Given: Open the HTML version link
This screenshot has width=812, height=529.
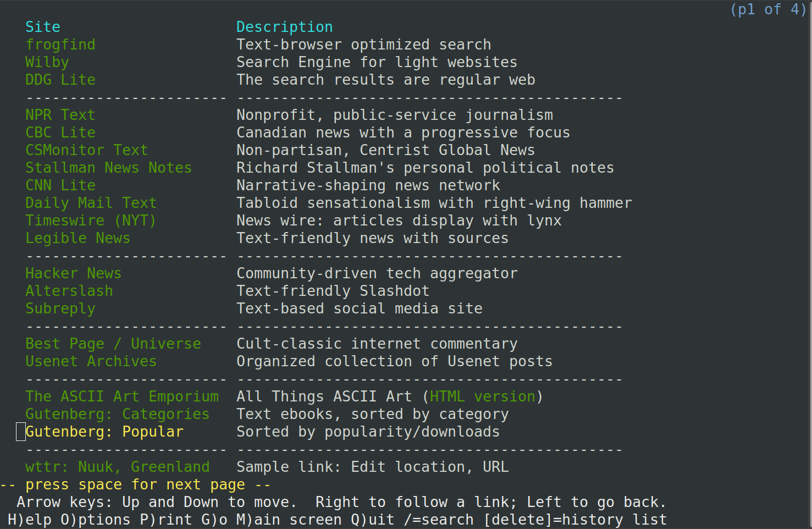Looking at the screenshot, I should tap(482, 396).
